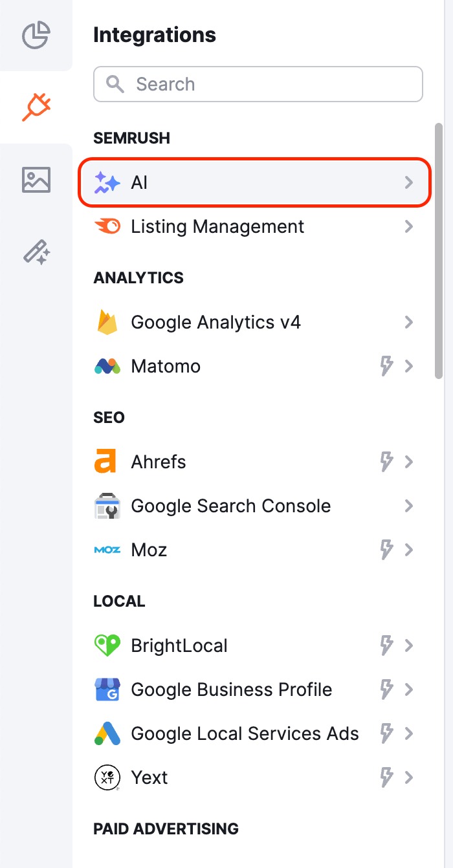Open the Listing Management integration

point(217,226)
